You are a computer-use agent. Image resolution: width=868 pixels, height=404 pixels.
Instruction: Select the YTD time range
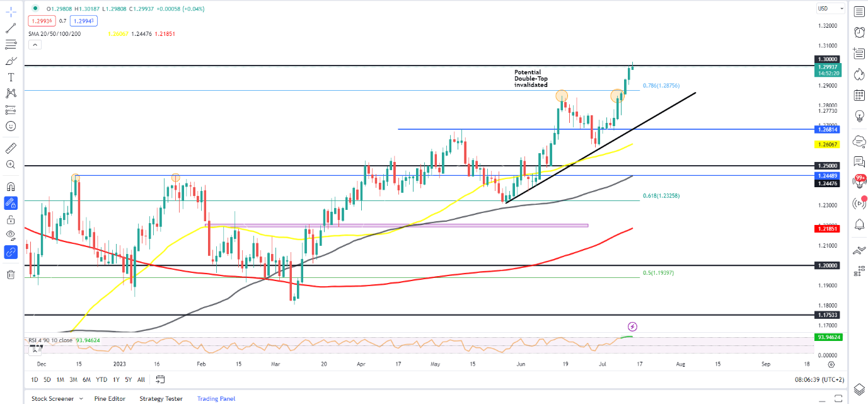pyautogui.click(x=101, y=379)
